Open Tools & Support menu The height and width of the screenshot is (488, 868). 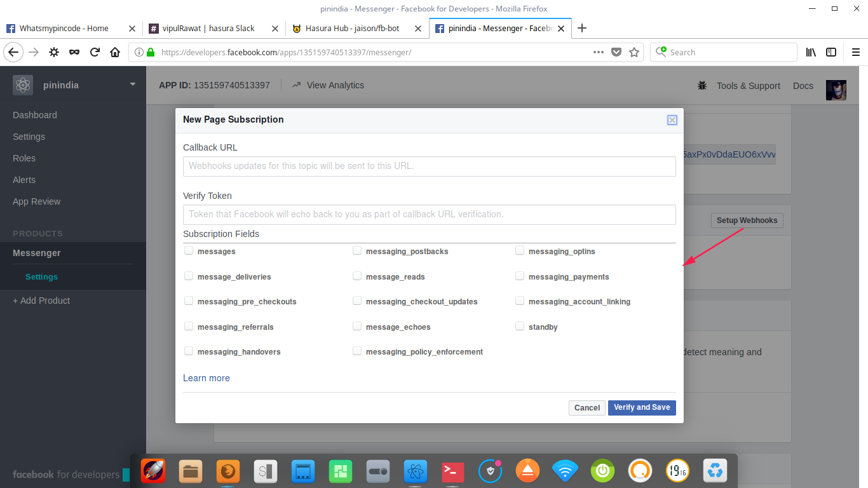[x=748, y=86]
